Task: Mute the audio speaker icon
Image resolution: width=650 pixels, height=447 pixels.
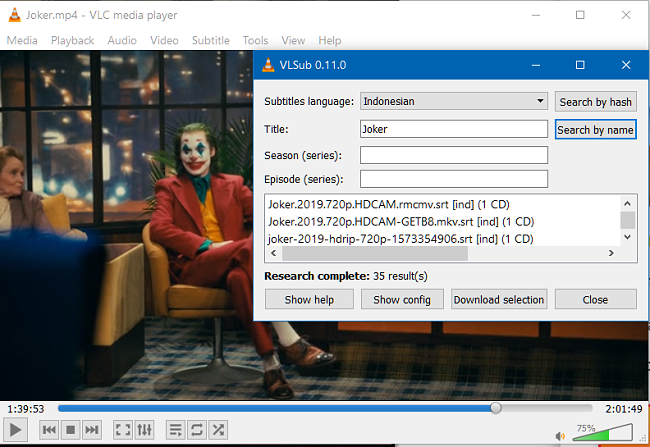Action: point(560,436)
